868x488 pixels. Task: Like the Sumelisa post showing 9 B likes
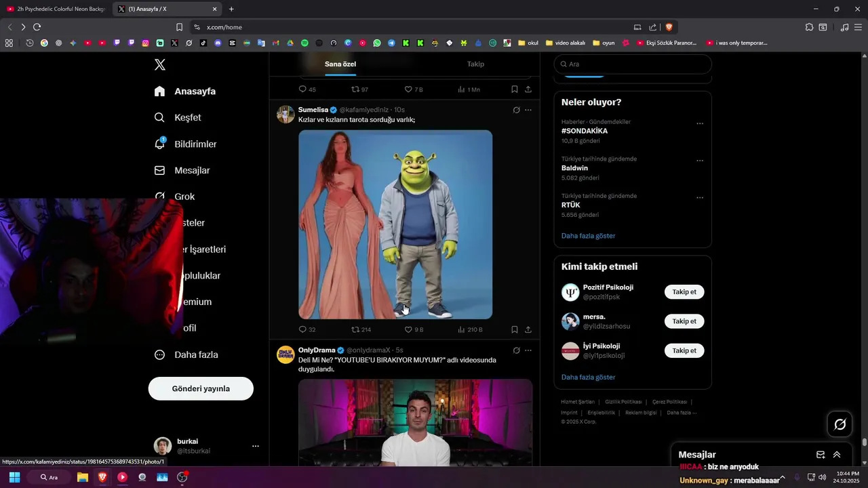[x=414, y=329]
